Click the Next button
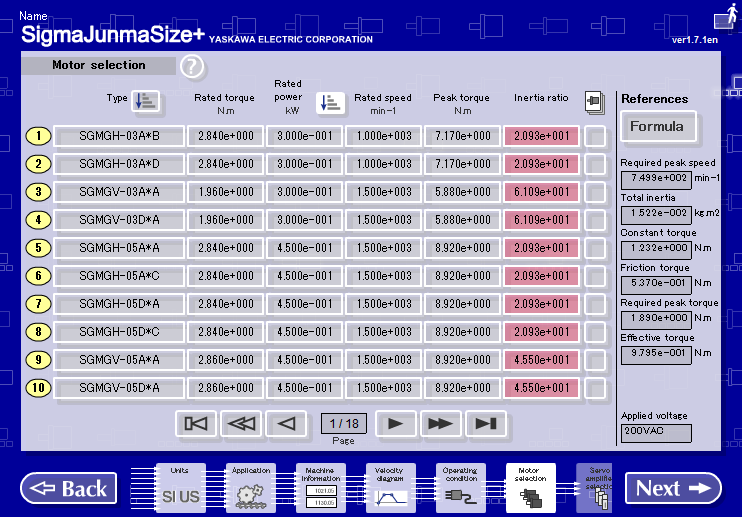This screenshot has width=742, height=517. 673,489
